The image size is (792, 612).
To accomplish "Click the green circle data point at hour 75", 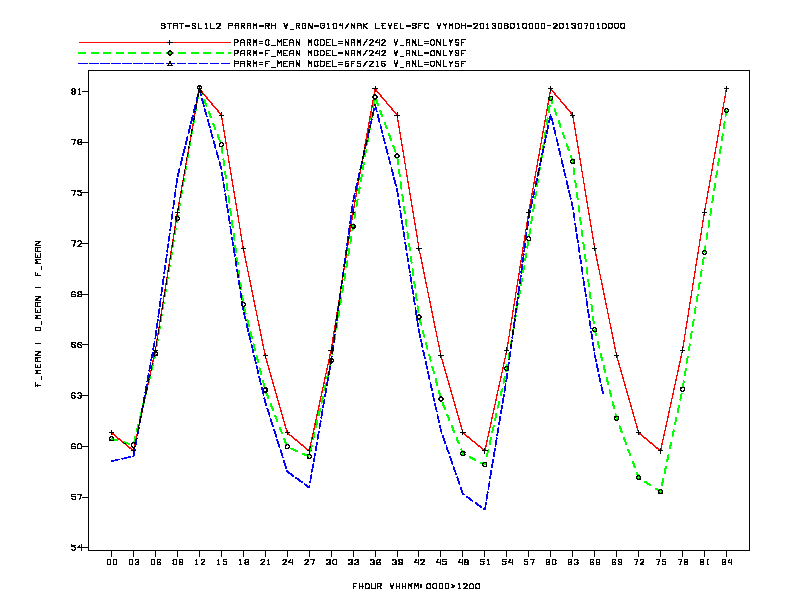I will point(661,492).
